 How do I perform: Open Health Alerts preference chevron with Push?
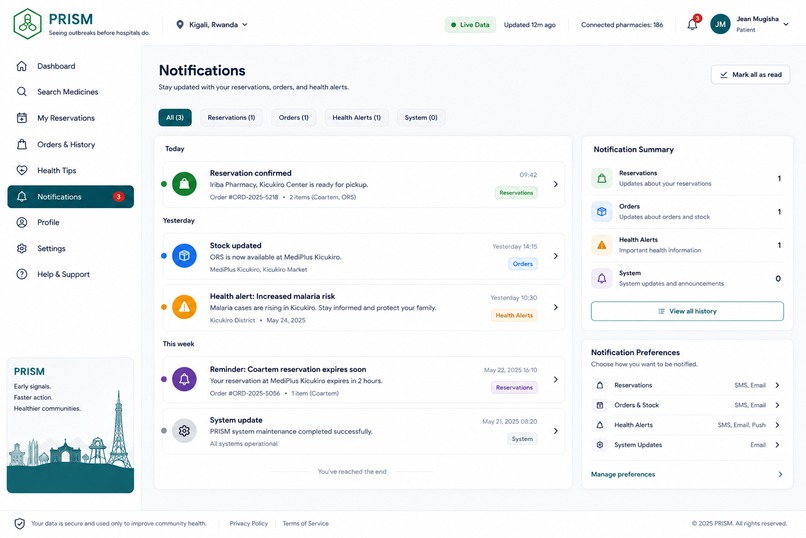tap(777, 425)
